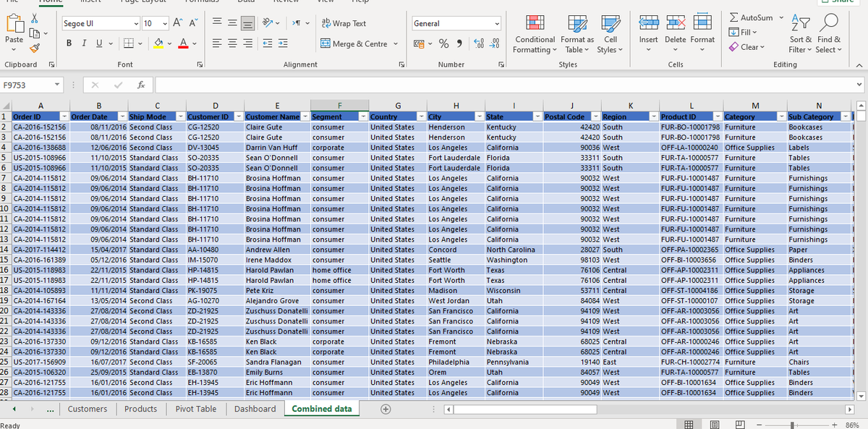Click Merge & Centre button
Viewport: 868px width, 429px height.
353,44
